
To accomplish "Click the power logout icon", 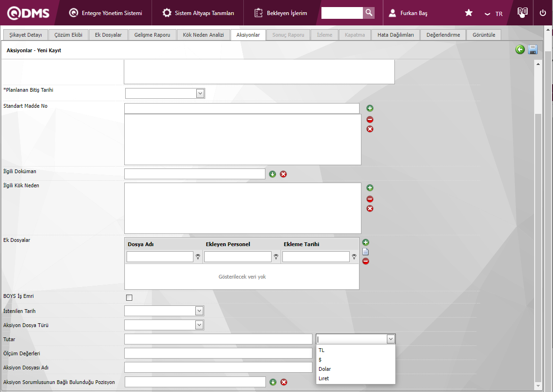I will click(x=543, y=13).
